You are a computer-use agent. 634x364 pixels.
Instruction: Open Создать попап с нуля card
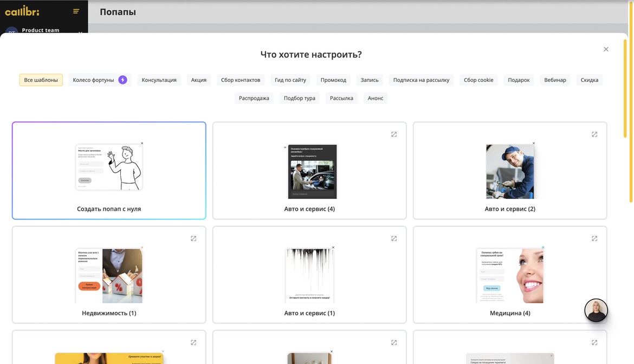pyautogui.click(x=109, y=171)
